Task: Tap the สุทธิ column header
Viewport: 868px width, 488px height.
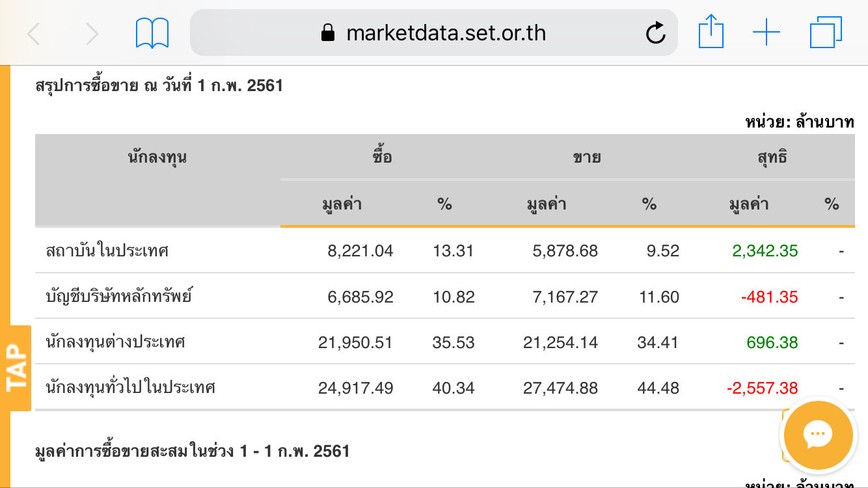Action: click(x=772, y=157)
